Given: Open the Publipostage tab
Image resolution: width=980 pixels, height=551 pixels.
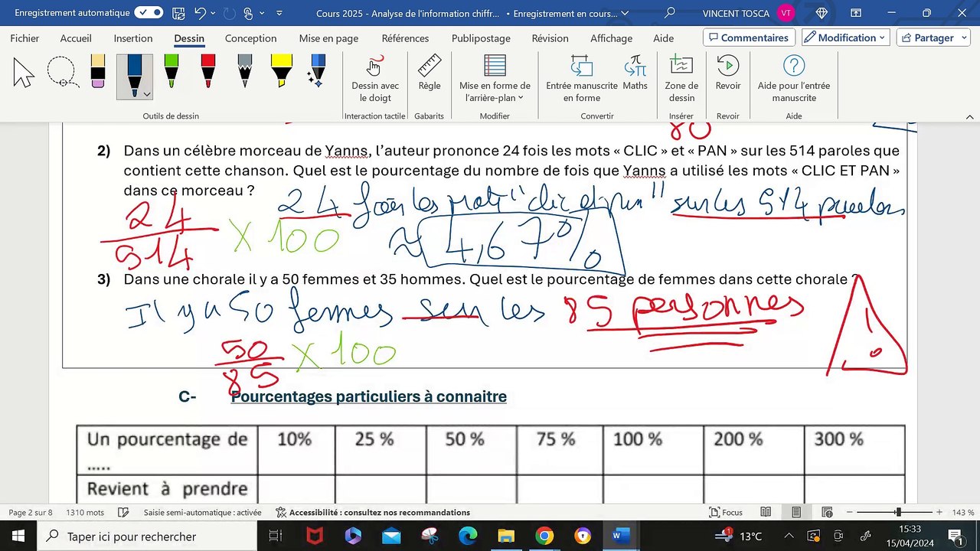Looking at the screenshot, I should 481,38.
